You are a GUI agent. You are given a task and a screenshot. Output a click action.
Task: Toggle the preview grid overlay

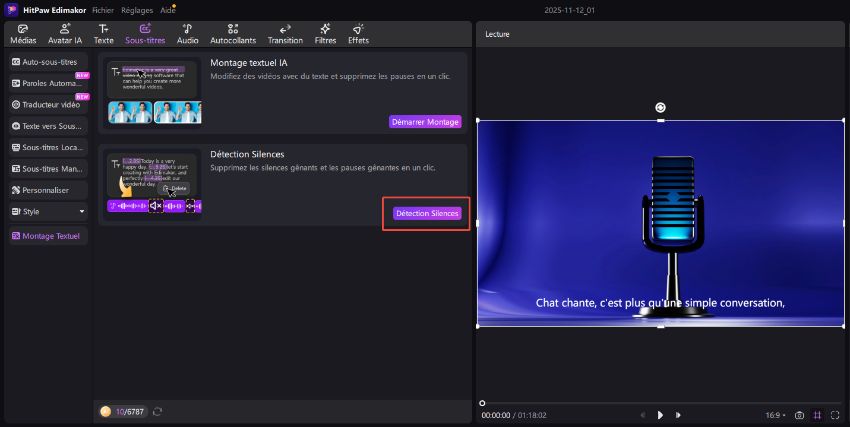[817, 415]
